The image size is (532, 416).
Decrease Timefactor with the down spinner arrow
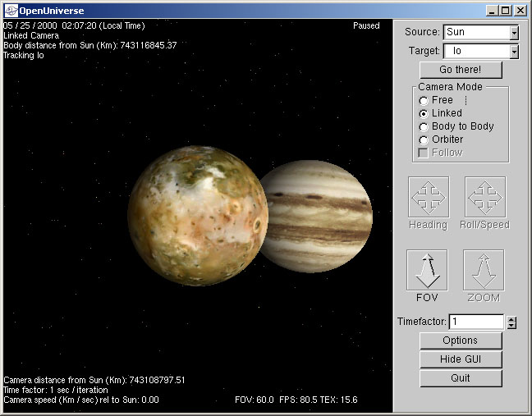pyautogui.click(x=511, y=326)
